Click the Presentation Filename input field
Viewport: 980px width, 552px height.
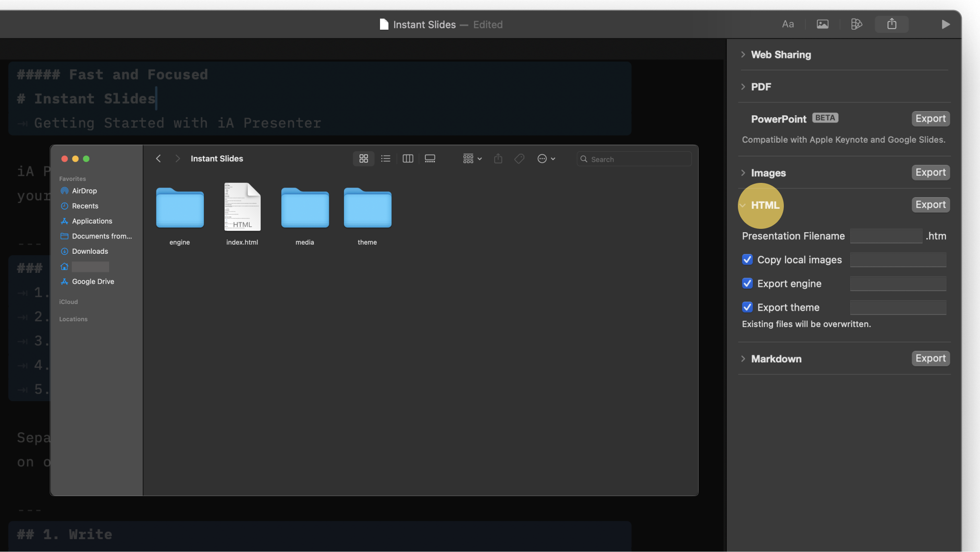tap(886, 236)
